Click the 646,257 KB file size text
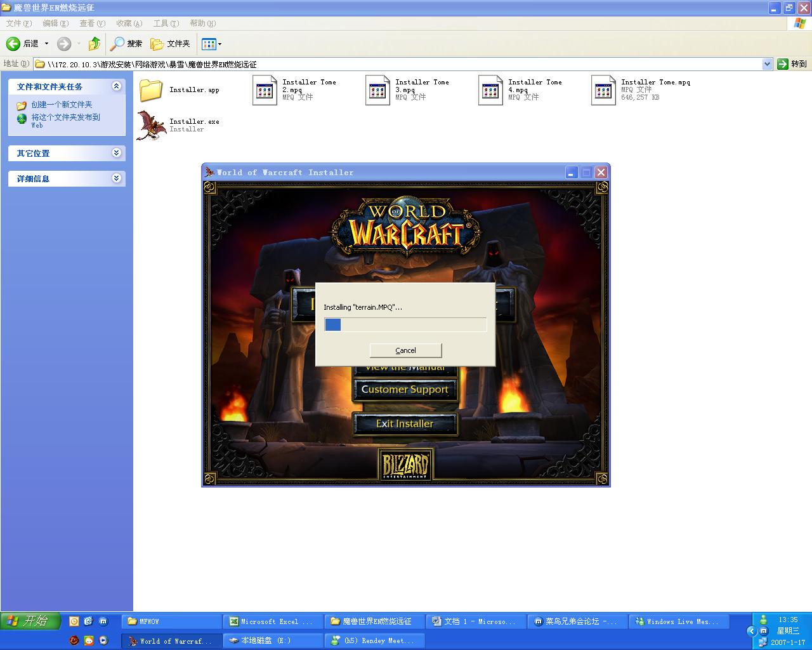 point(640,97)
